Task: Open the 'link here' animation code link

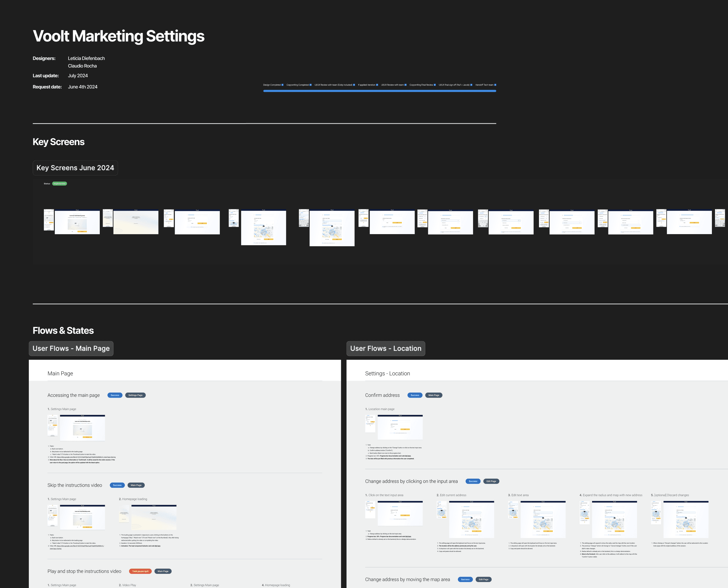Action: pyautogui.click(x=158, y=546)
